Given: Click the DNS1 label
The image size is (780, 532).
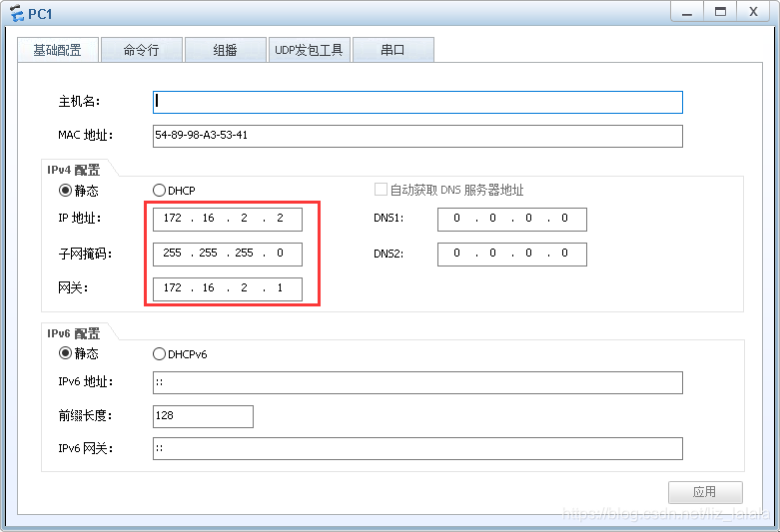Looking at the screenshot, I should [389, 218].
